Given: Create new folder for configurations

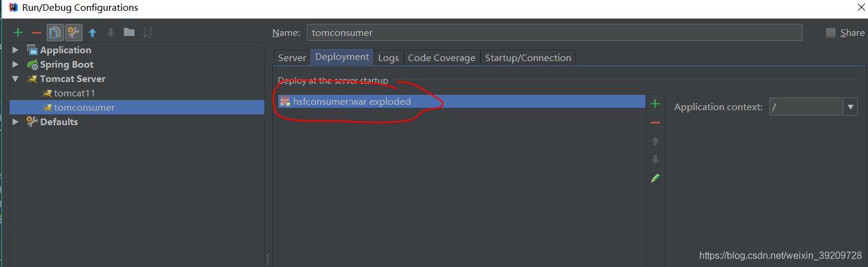Looking at the screenshot, I should pos(129,32).
